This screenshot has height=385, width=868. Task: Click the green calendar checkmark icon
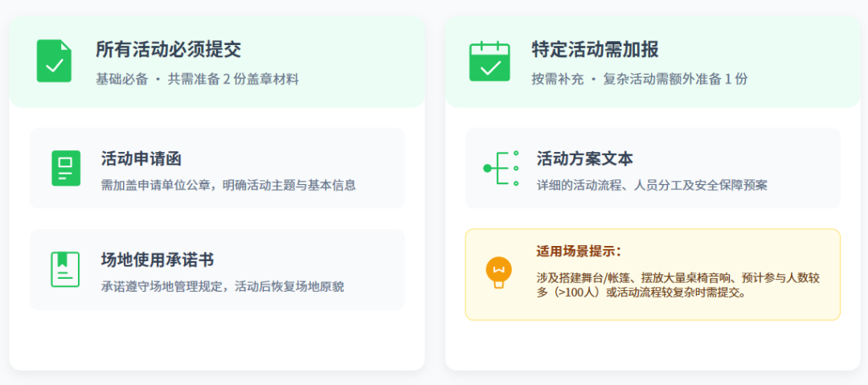coord(489,61)
